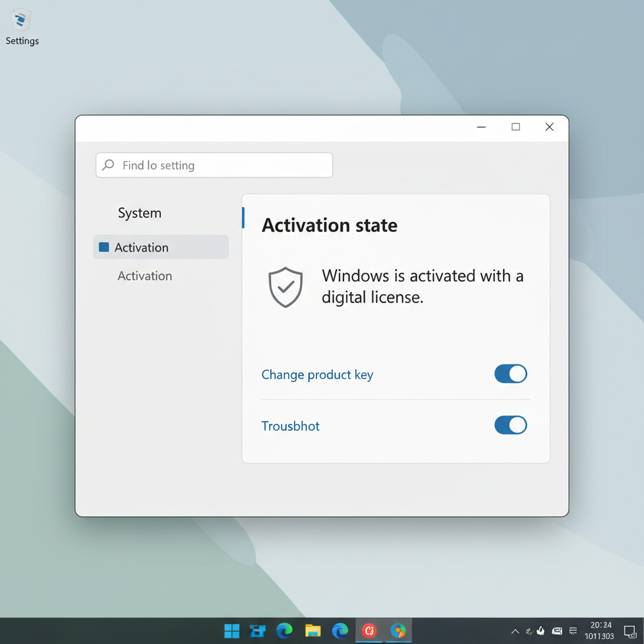Image resolution: width=644 pixels, height=644 pixels.
Task: Open Task View from the taskbar
Action: [x=257, y=631]
